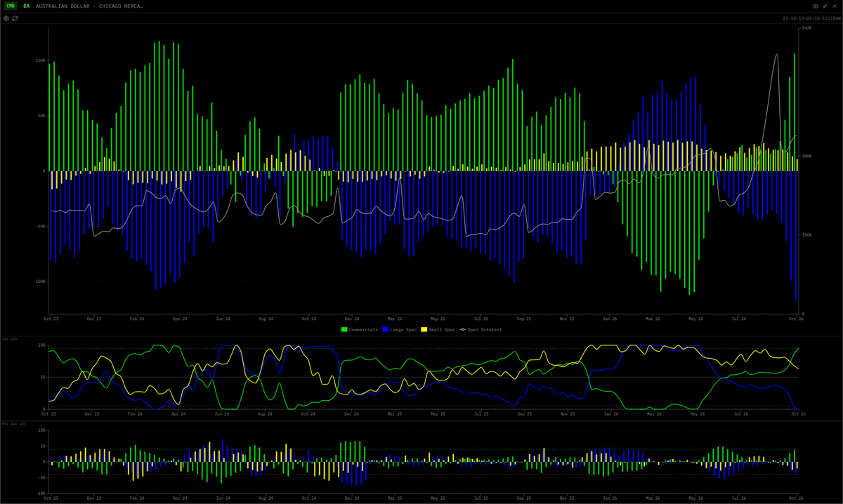Screen dimensions: 843x504
Task: Click Apr 24 on main chart time axis
Action: [x=180, y=319]
